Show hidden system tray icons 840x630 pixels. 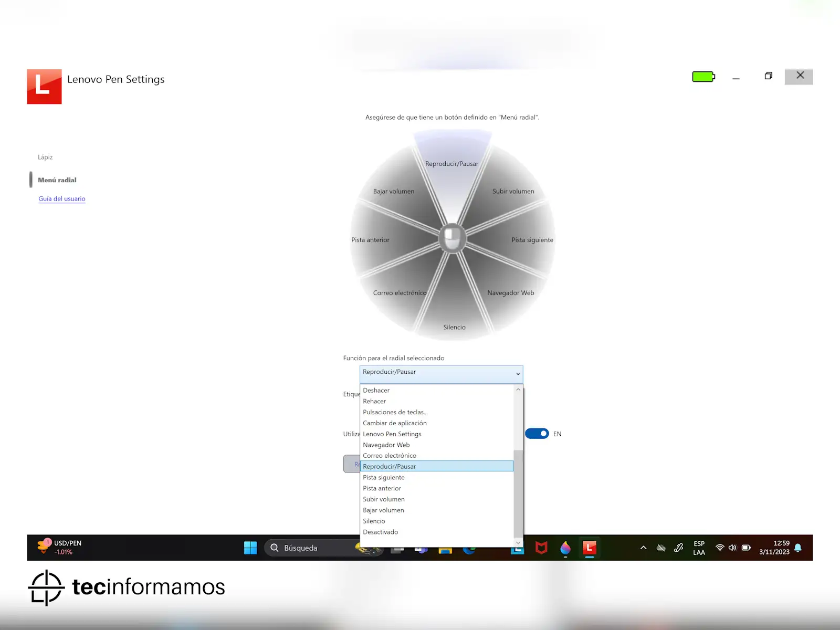643,548
